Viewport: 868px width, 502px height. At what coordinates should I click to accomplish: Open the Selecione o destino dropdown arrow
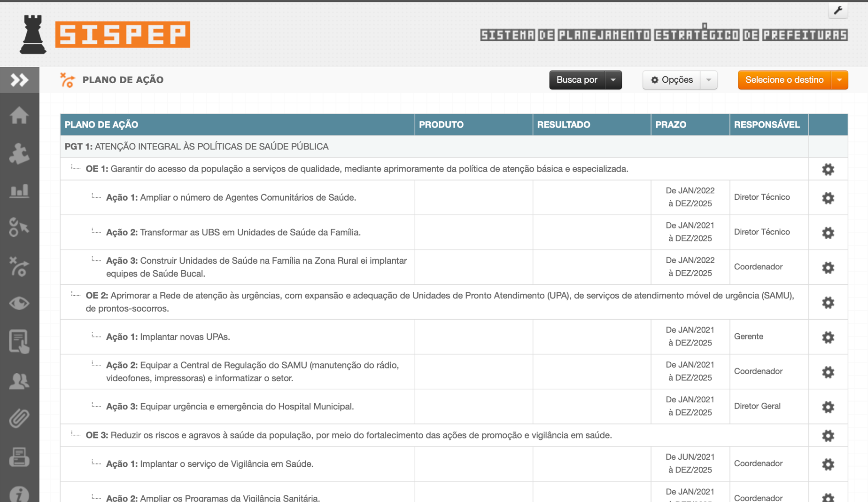click(x=839, y=80)
